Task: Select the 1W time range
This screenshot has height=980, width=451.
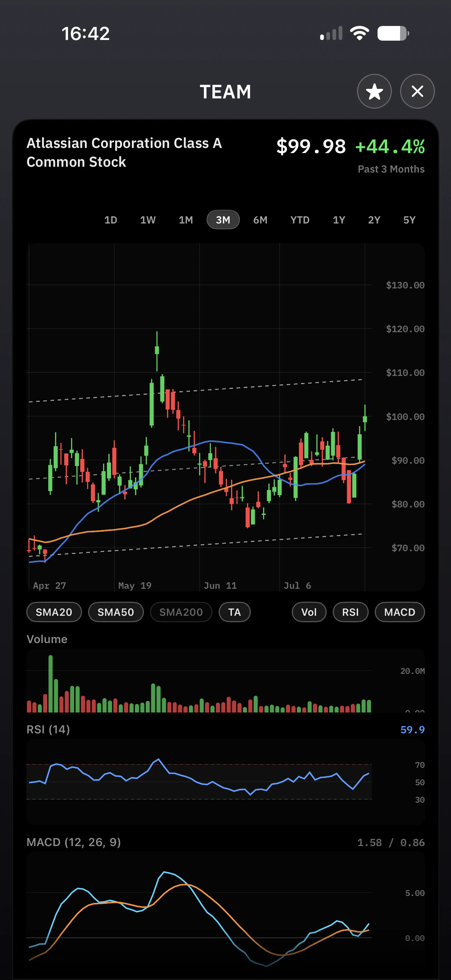Action: coord(148,220)
